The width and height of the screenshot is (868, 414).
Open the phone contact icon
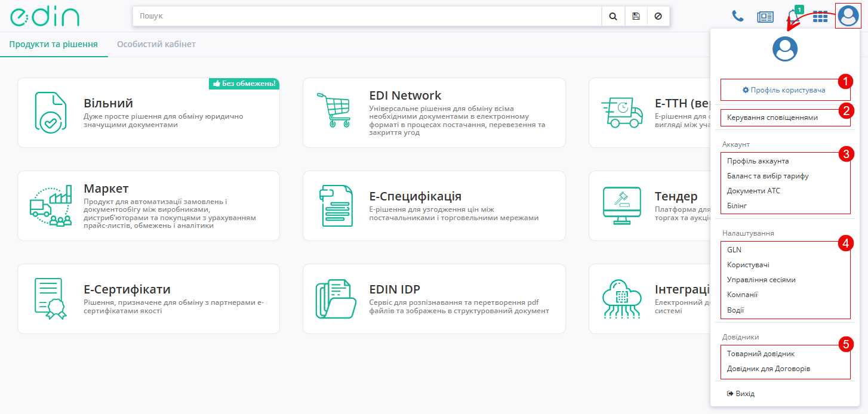(738, 17)
